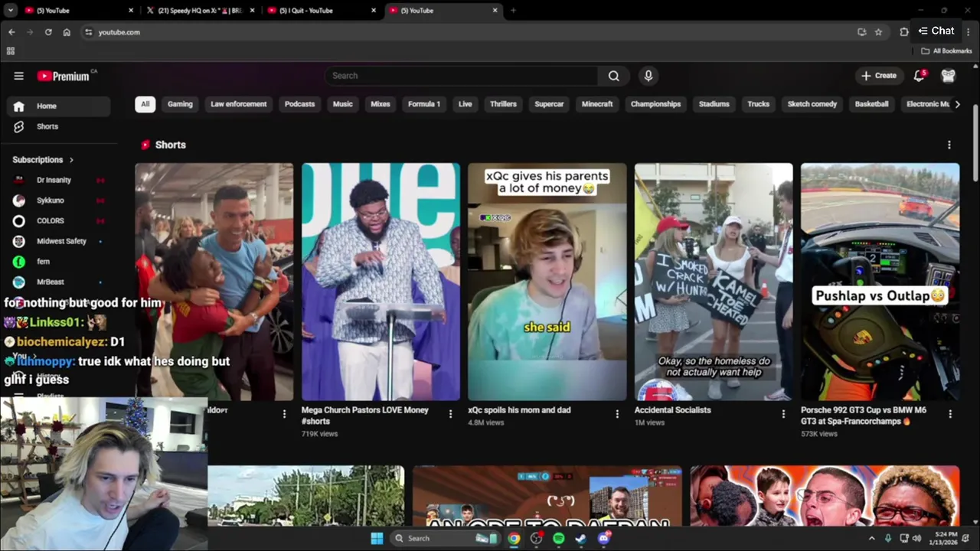This screenshot has height=551, width=980.
Task: Select the All filter chip
Action: click(145, 104)
